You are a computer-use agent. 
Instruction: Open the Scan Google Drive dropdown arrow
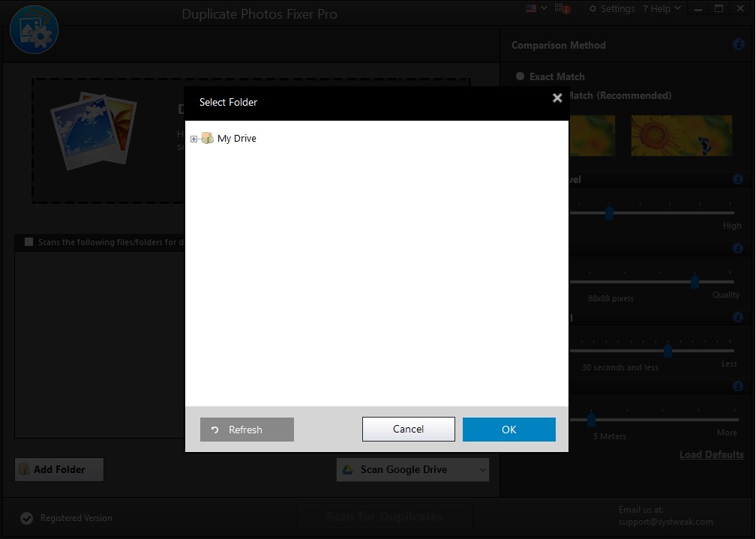point(481,469)
